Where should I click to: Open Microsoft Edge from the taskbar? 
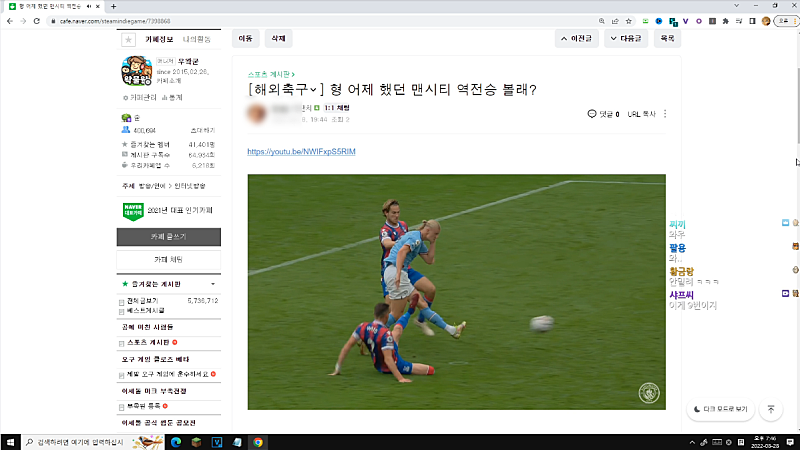(176, 442)
